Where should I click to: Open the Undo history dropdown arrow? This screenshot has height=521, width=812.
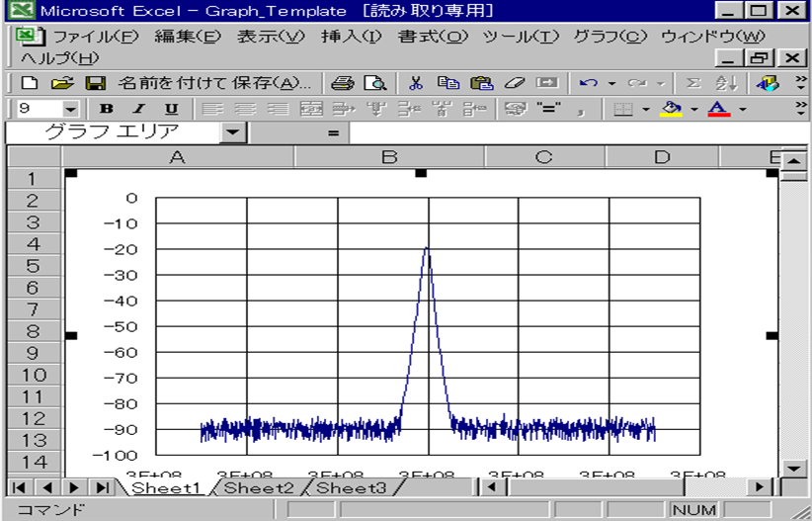click(611, 83)
